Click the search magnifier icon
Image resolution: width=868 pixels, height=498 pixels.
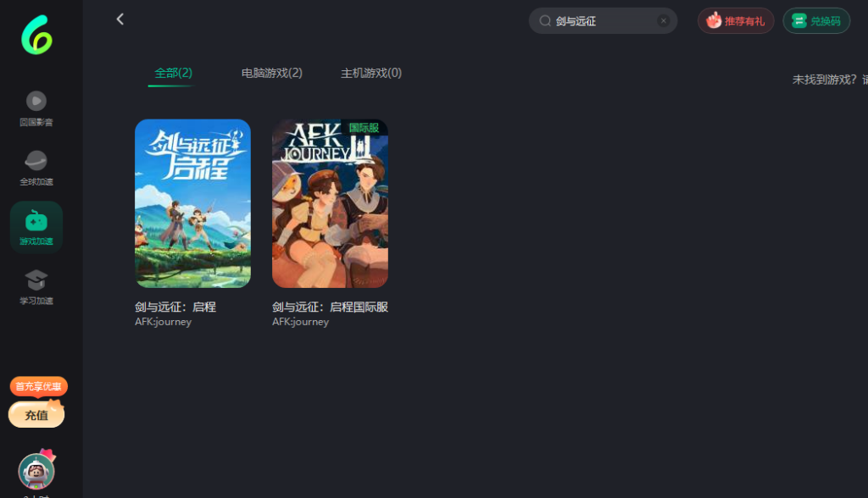pyautogui.click(x=545, y=21)
